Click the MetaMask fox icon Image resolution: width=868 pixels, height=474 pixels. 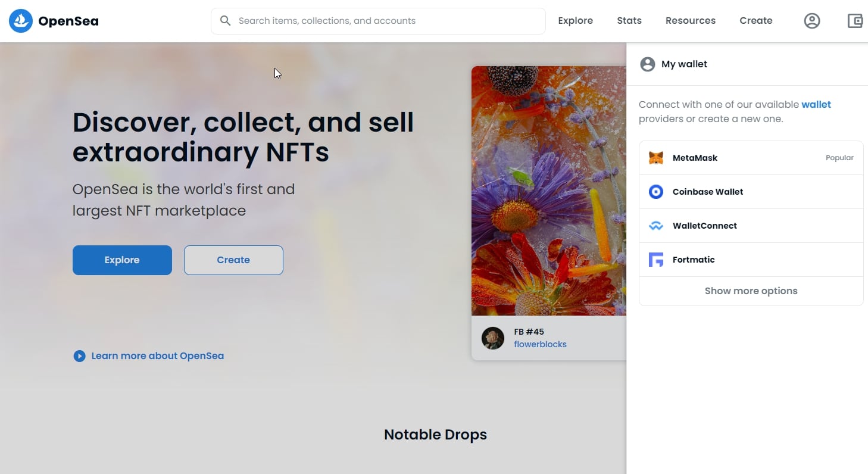click(656, 158)
